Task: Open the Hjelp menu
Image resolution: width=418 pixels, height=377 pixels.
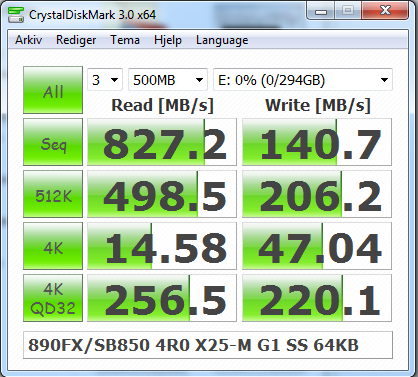Action: pos(168,40)
